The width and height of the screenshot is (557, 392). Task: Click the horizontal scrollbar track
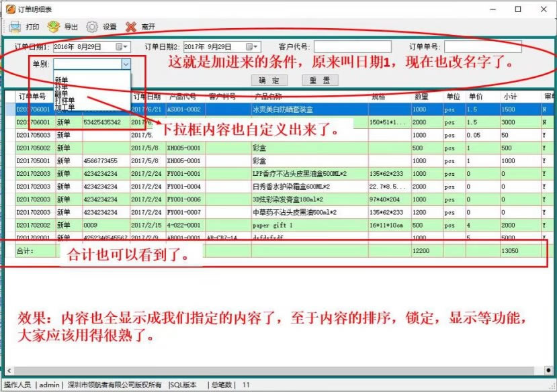click(273, 371)
